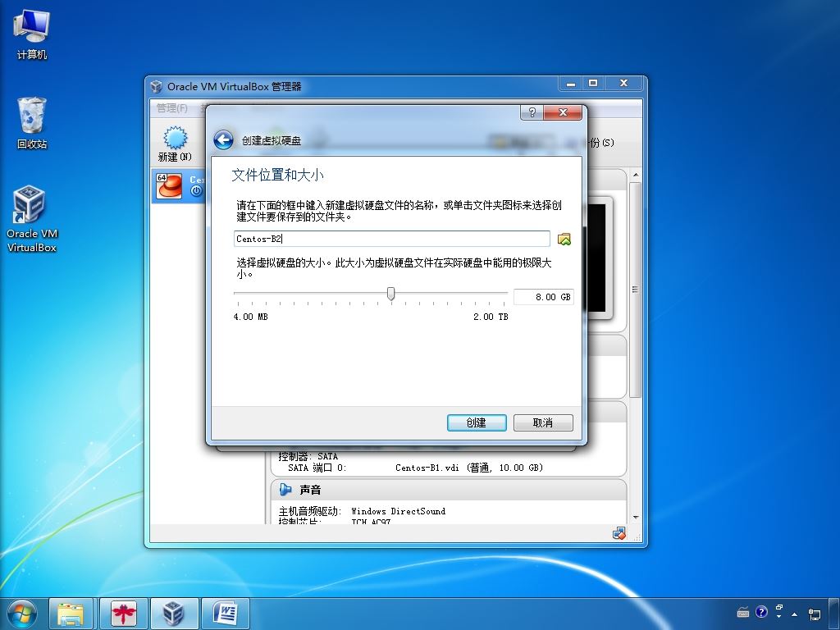840x630 pixels.
Task: Click the back arrow in the disk wizard
Action: 223,140
